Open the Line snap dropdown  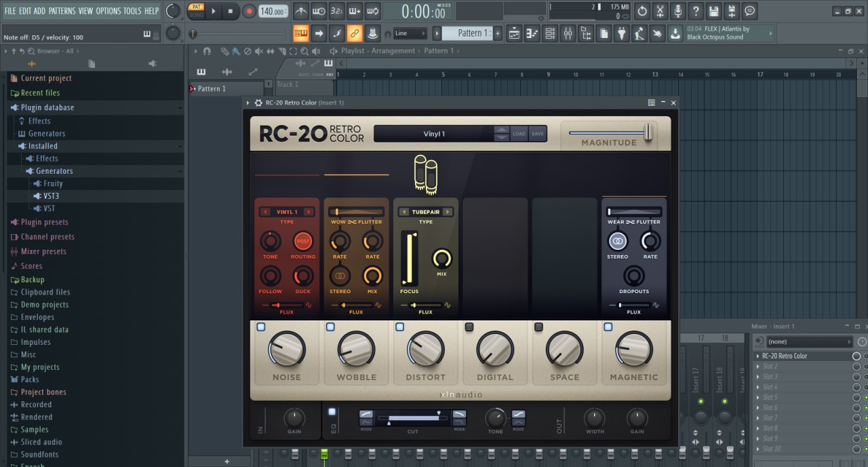411,33
